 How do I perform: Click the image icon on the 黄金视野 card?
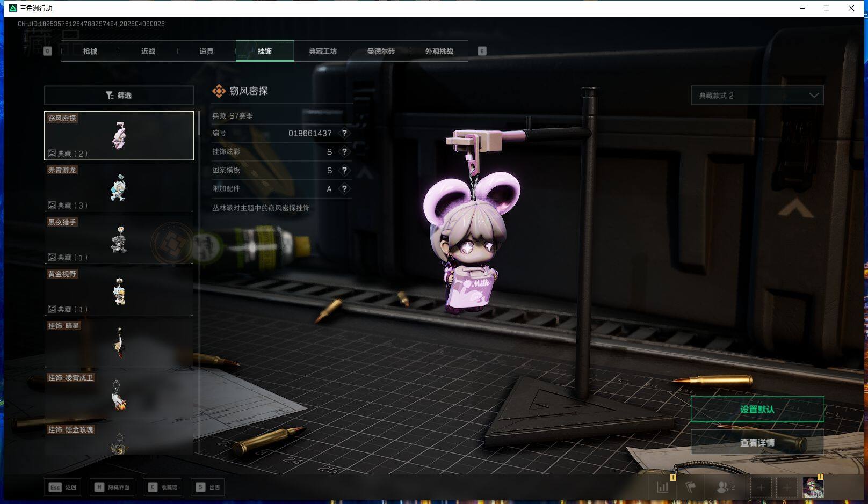[52, 309]
